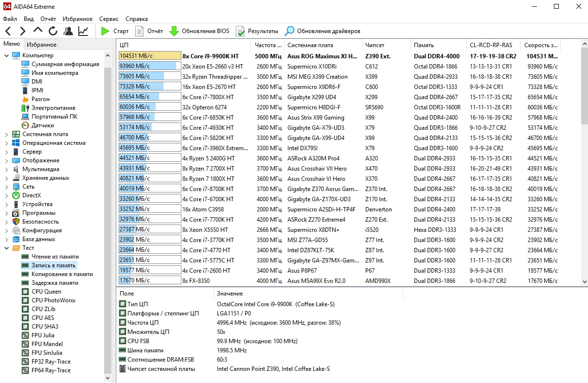Viewport: 588px width, 383px height.
Task: Expand the Системная плата node
Action: (6, 134)
